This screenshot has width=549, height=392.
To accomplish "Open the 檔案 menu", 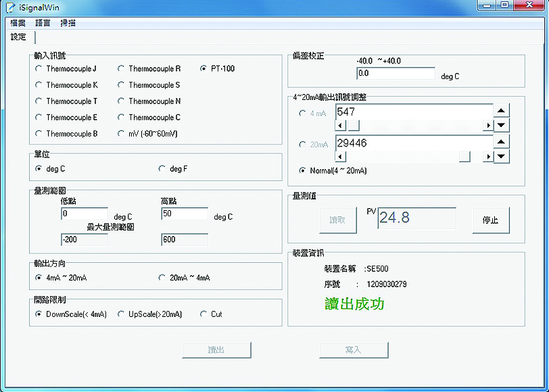I will click(18, 24).
